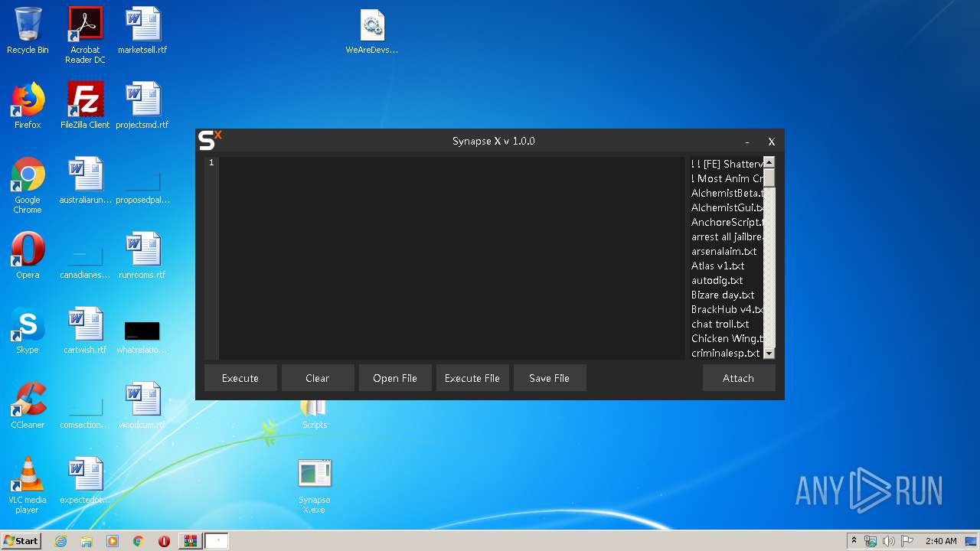Clear the Synapse X script editor
The image size is (980, 551).
click(318, 378)
